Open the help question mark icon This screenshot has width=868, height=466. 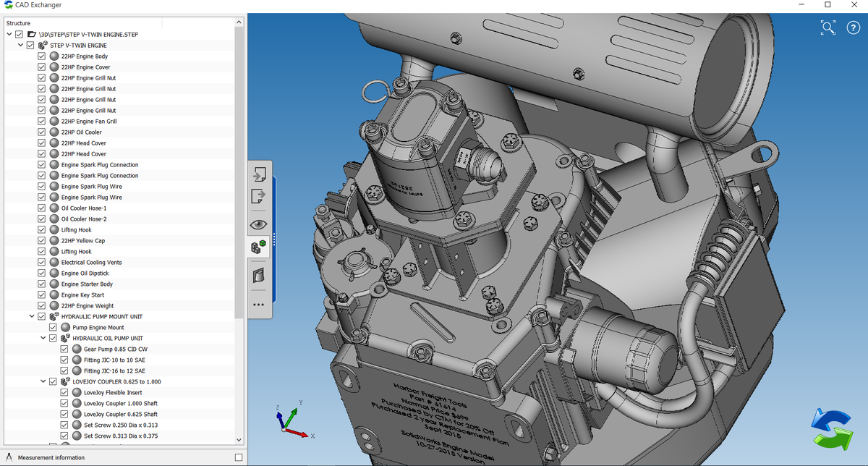coord(852,27)
